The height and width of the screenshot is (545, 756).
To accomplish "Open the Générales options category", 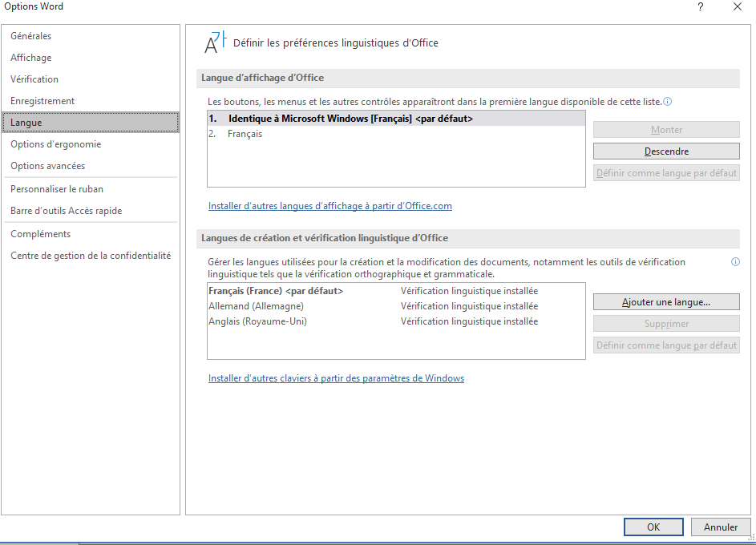I will 91,35.
